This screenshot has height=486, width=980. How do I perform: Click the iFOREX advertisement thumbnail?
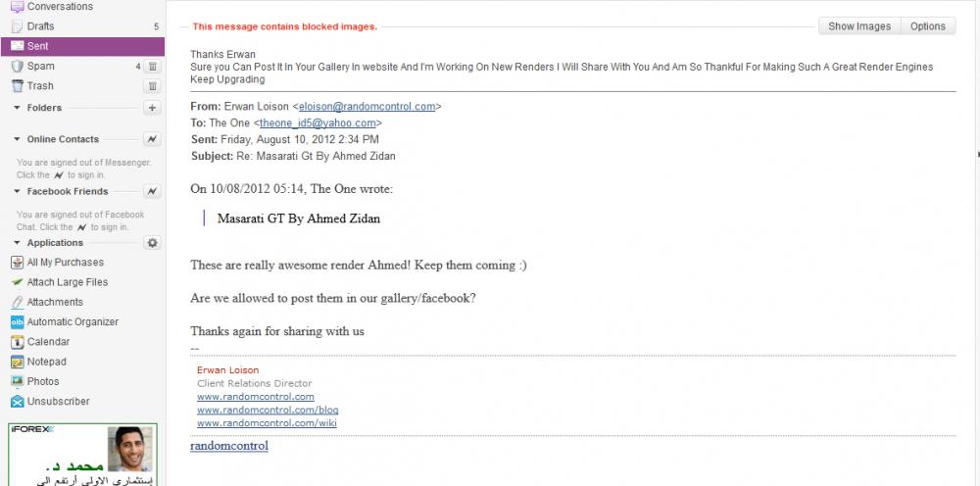click(83, 456)
